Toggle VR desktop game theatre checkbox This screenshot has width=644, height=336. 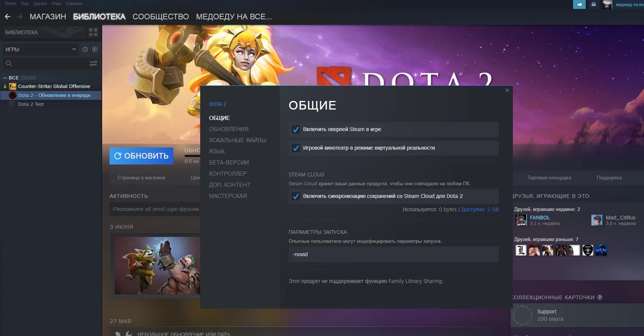[296, 148]
